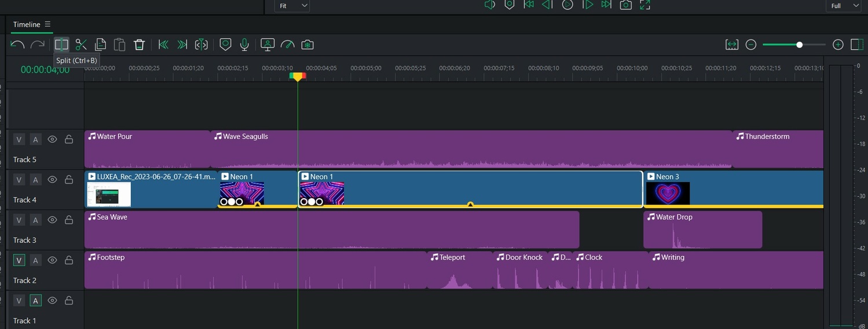Select the Door Knock audio clip
The width and height of the screenshot is (868, 329).
pos(520,270)
